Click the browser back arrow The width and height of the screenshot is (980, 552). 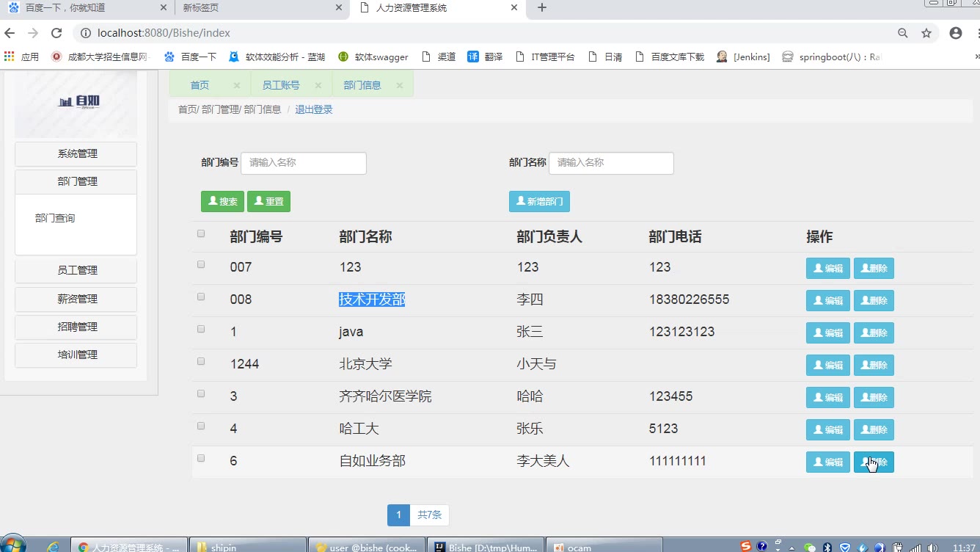coord(10,33)
